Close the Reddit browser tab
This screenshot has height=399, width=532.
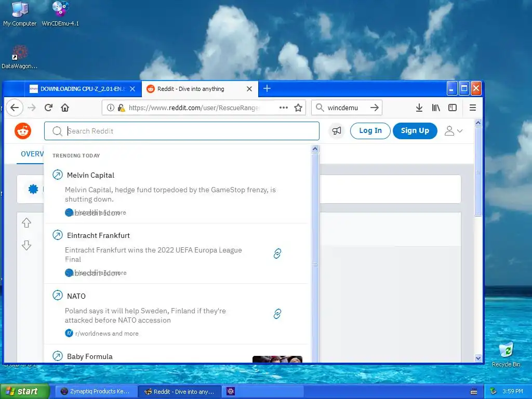(x=249, y=89)
